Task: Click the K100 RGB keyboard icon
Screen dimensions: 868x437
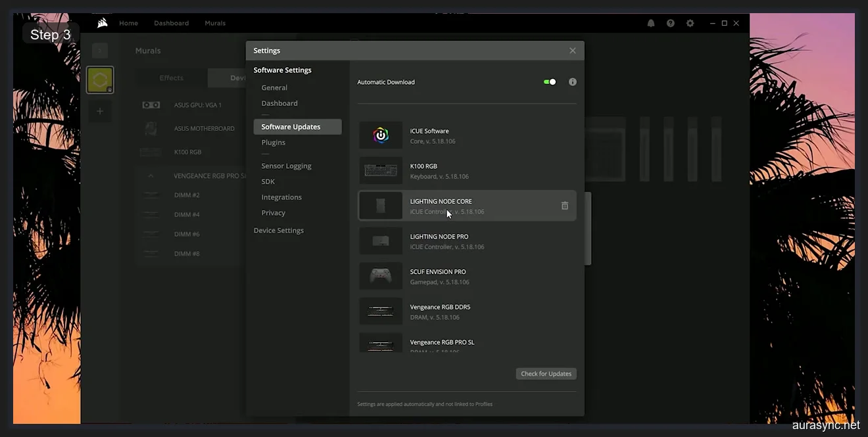Action: pos(381,170)
